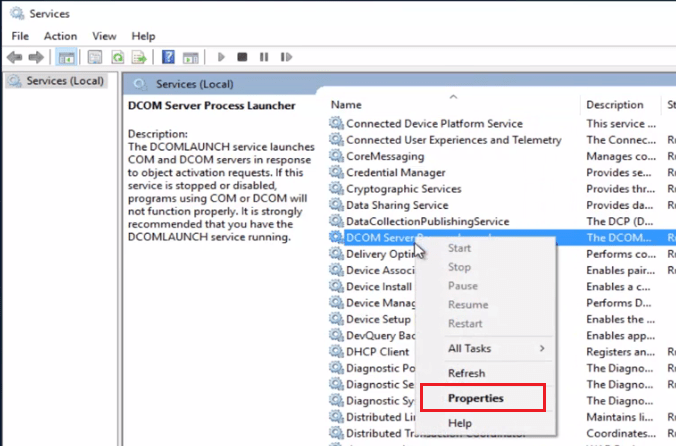676x446 pixels.
Task: Click the Services title bar gear icon
Action: click(17, 13)
